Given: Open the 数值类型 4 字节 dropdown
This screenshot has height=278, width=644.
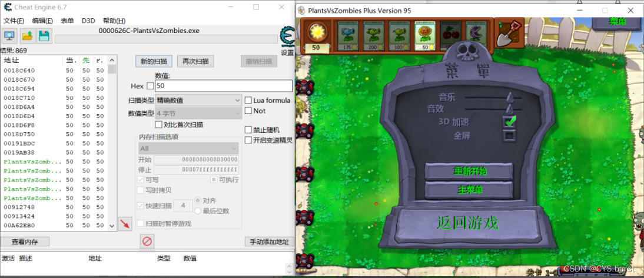Looking at the screenshot, I should pos(198,113).
